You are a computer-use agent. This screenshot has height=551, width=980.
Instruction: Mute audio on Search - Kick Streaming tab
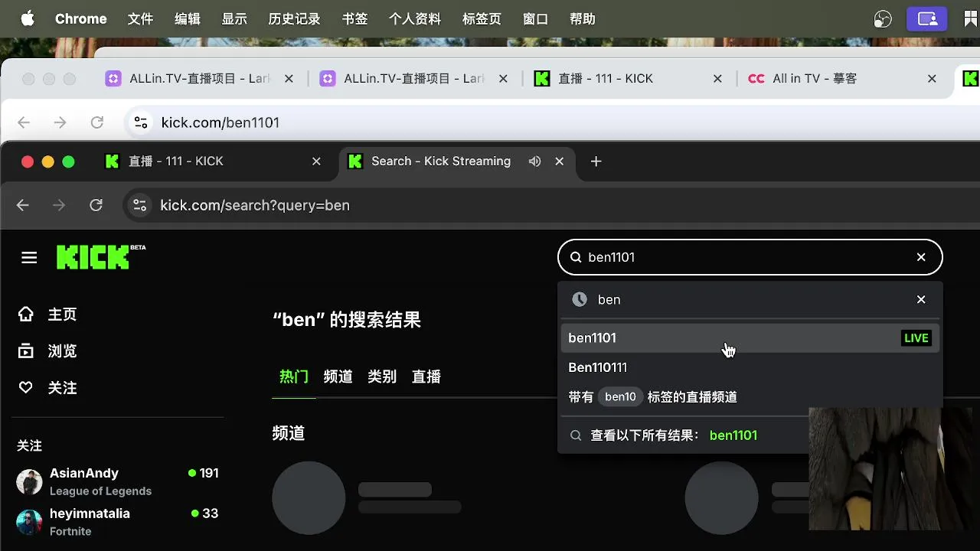534,161
